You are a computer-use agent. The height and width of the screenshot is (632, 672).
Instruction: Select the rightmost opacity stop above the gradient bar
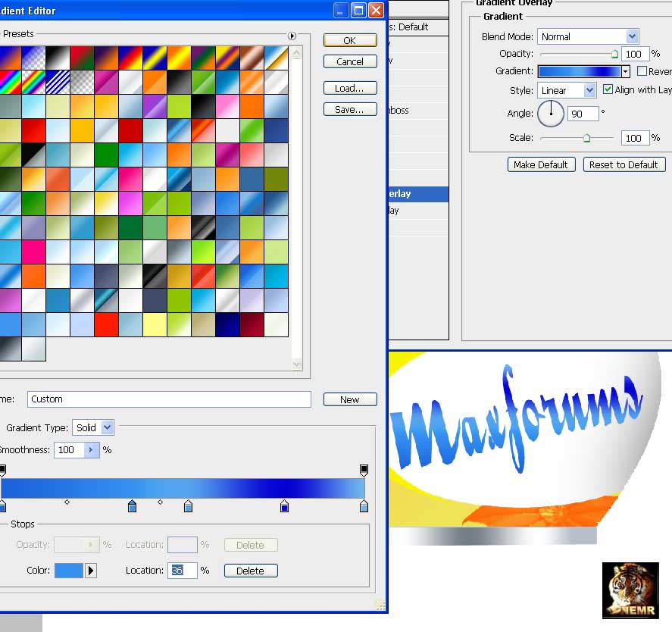[x=364, y=471]
